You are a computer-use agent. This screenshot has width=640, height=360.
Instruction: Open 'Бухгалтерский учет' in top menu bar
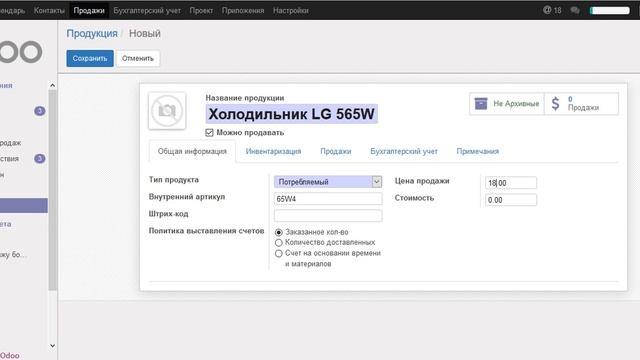[147, 10]
